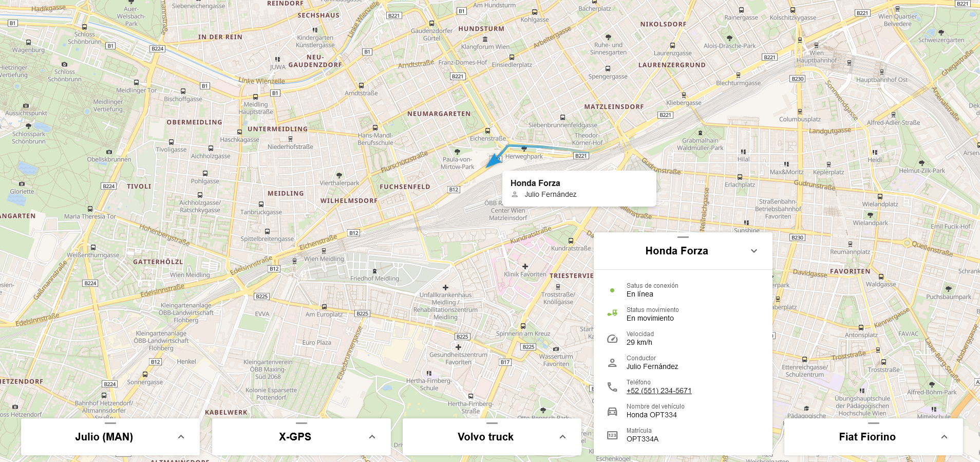The image size is (980, 462).
Task: Expand the Fiat Fiorino vehicle card
Action: tap(944, 437)
